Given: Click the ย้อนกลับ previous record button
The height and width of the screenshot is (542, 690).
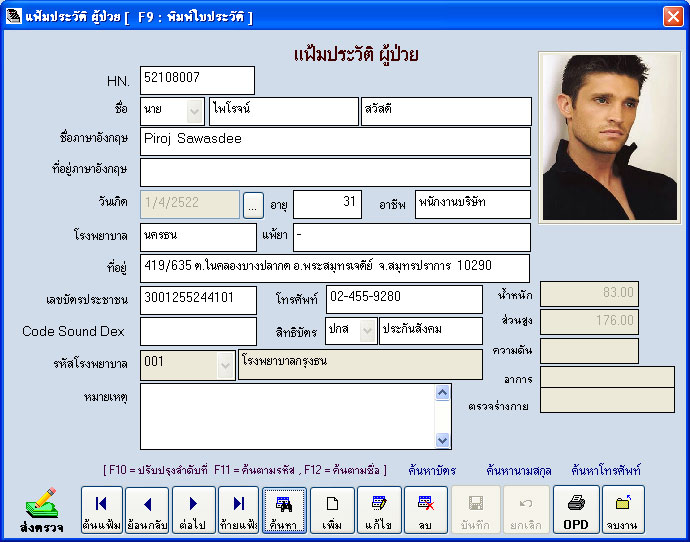Looking at the screenshot, I should point(148,509).
